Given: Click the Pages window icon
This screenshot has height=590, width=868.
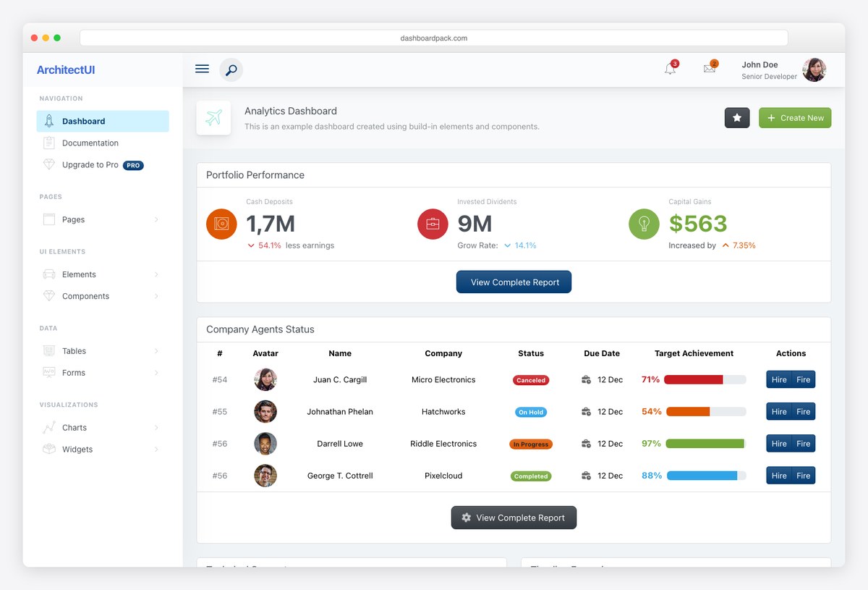Looking at the screenshot, I should coord(49,219).
